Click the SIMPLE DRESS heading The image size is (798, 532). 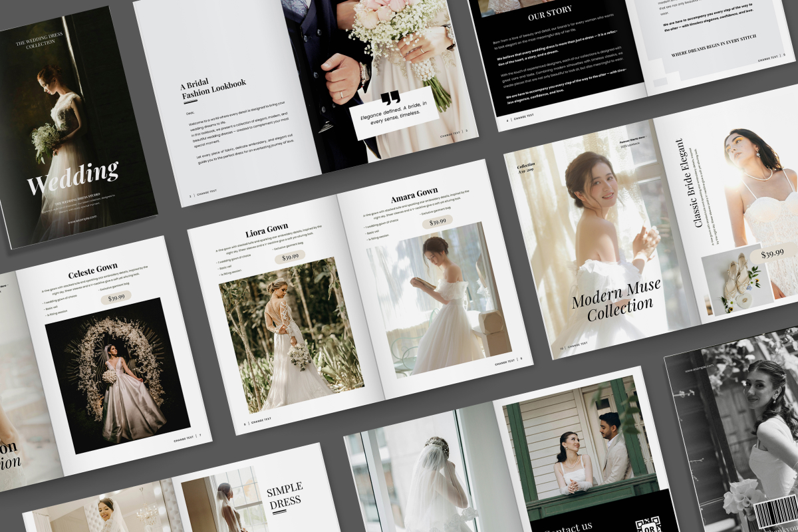(x=285, y=495)
